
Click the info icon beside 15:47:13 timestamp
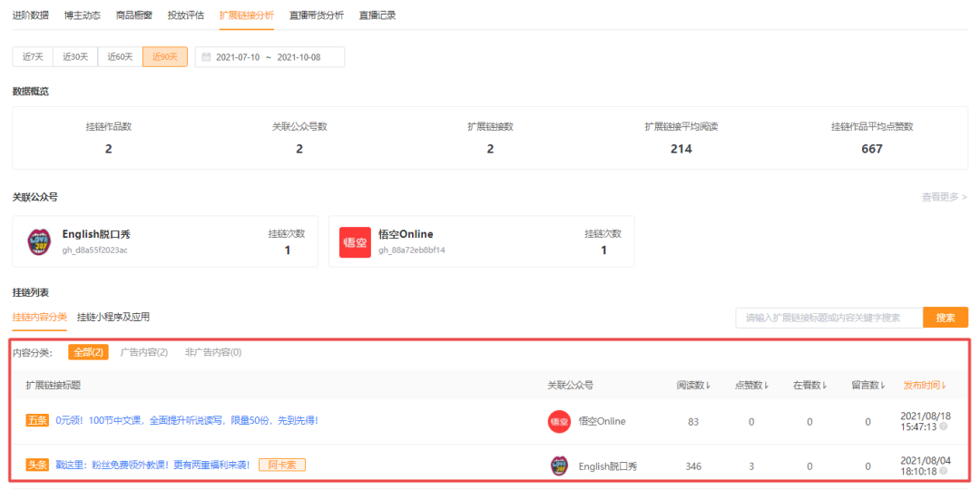tap(944, 426)
